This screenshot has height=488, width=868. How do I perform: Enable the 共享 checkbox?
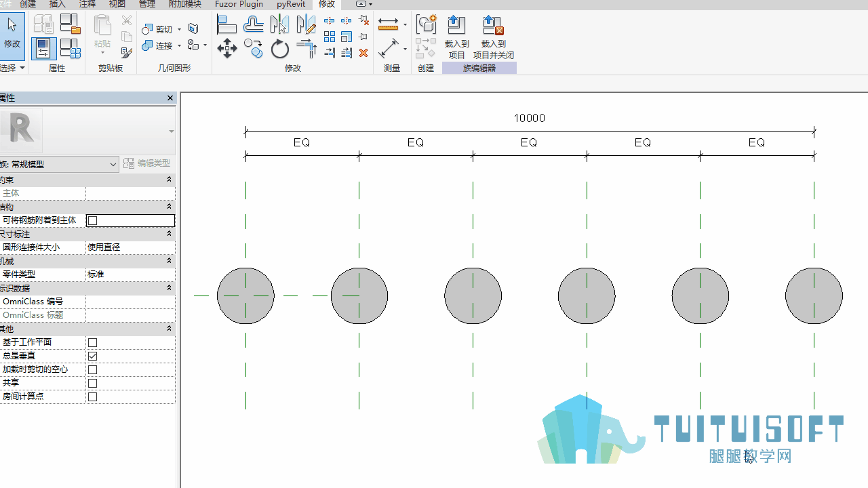click(93, 383)
